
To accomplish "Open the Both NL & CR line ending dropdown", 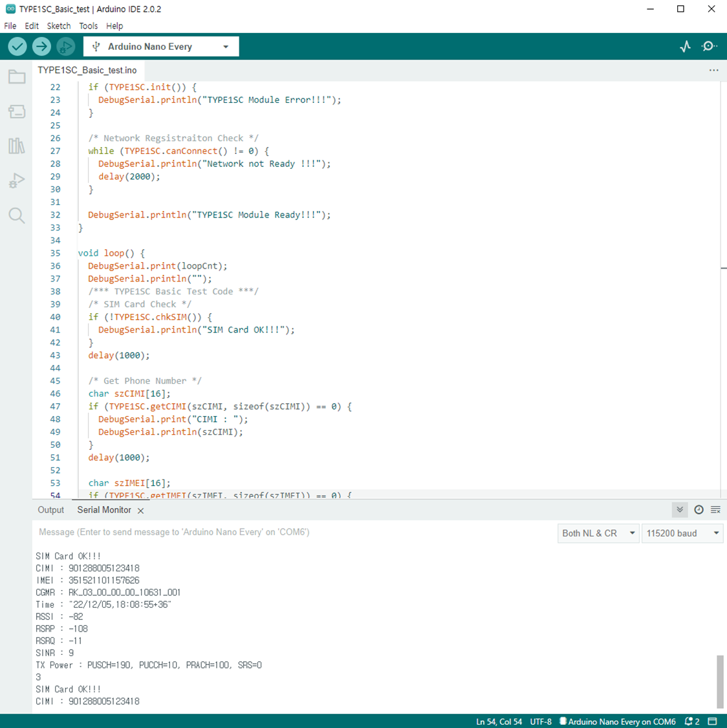I will point(598,533).
